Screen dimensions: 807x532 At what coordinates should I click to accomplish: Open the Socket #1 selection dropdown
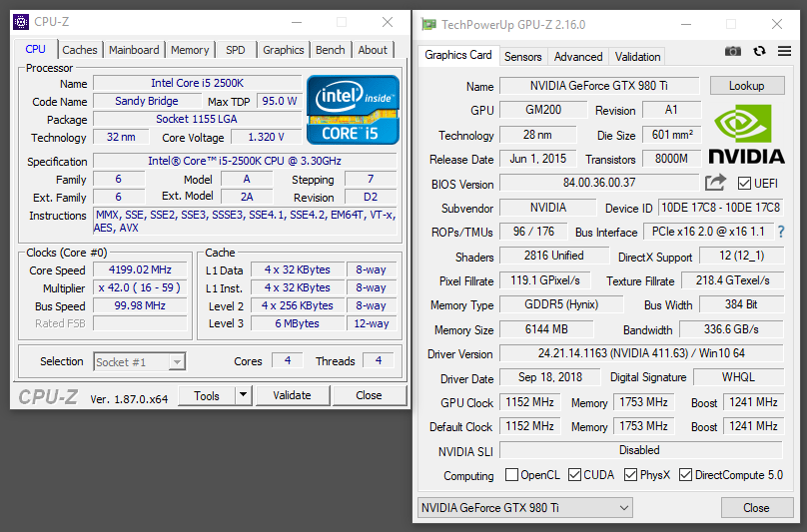click(140, 361)
